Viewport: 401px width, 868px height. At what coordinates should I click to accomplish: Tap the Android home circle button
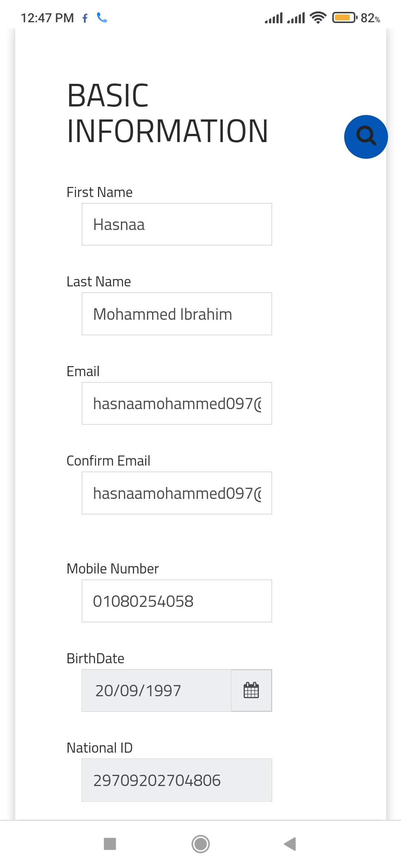coord(200,844)
